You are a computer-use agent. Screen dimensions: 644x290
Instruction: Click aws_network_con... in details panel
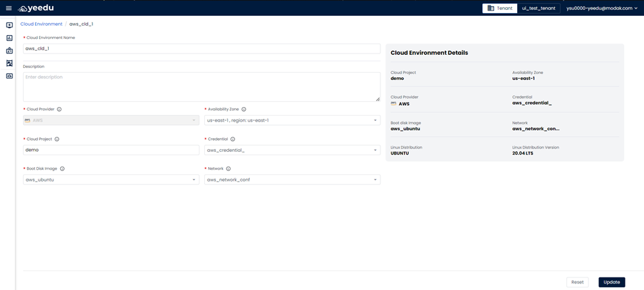click(x=536, y=129)
